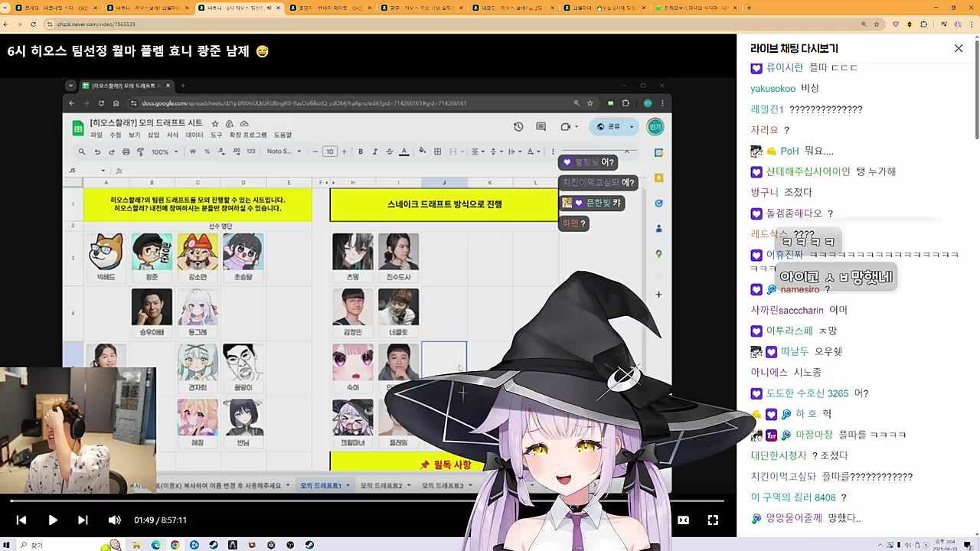Viewport: 980px width, 551px height.
Task: Open Microsoft Edge from taskbar
Action: 156,545
